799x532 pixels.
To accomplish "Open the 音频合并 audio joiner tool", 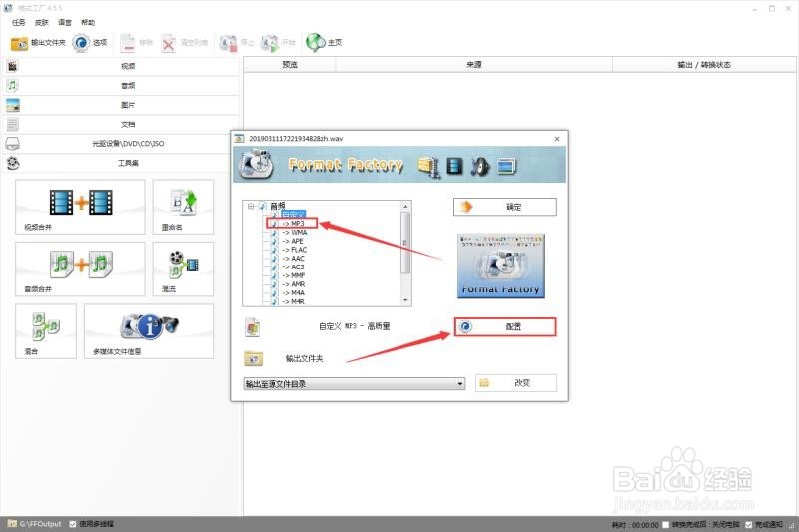I will (80, 268).
